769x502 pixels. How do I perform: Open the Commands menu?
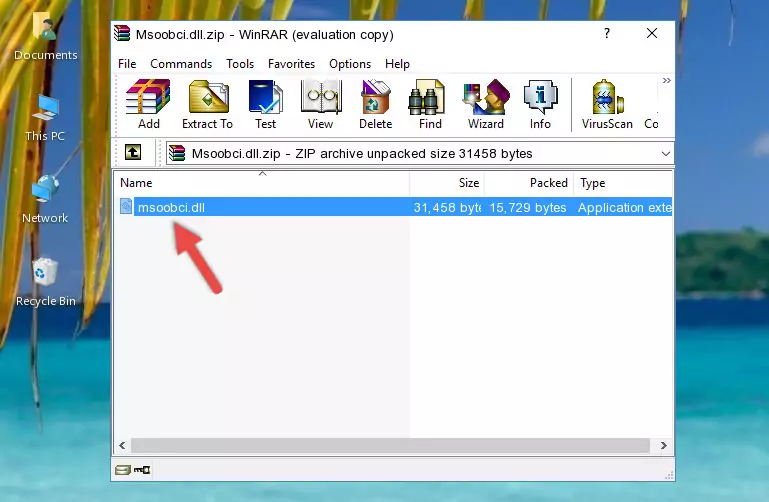[181, 64]
